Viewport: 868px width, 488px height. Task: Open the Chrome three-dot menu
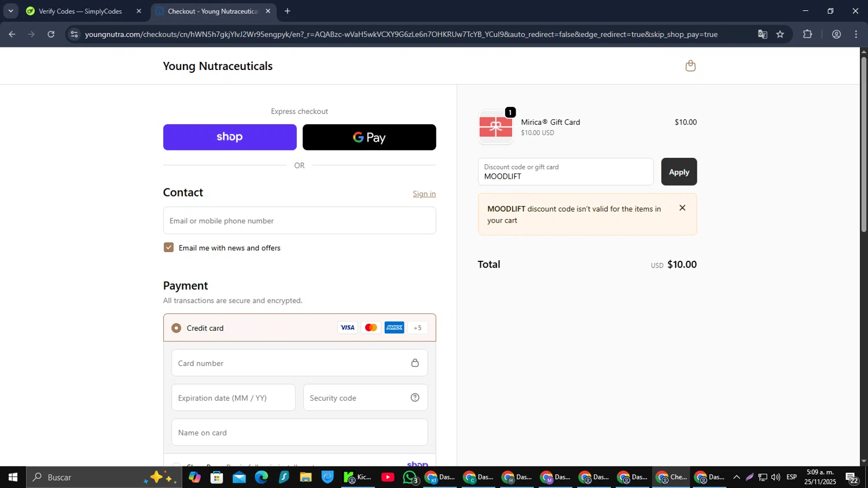(856, 34)
